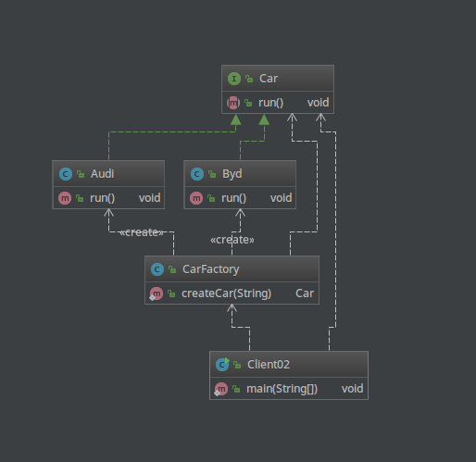
Task: Click the void return type in Audi node
Action: point(150,198)
